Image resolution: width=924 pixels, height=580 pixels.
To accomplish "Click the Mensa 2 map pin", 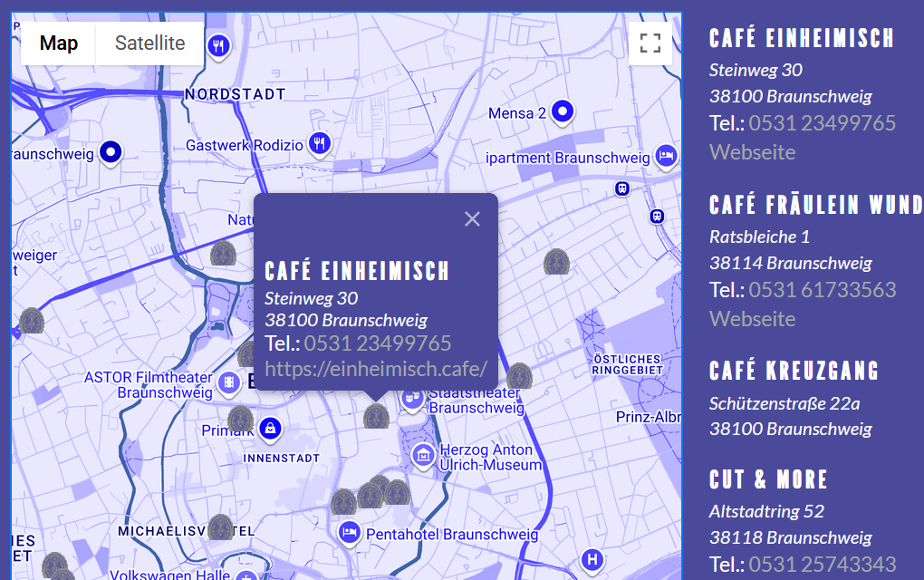I will click(x=563, y=111).
